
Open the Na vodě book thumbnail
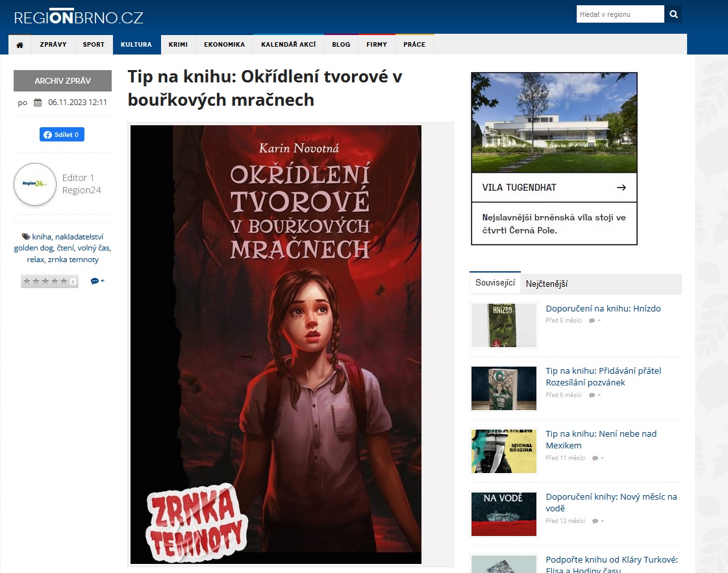[504, 514]
